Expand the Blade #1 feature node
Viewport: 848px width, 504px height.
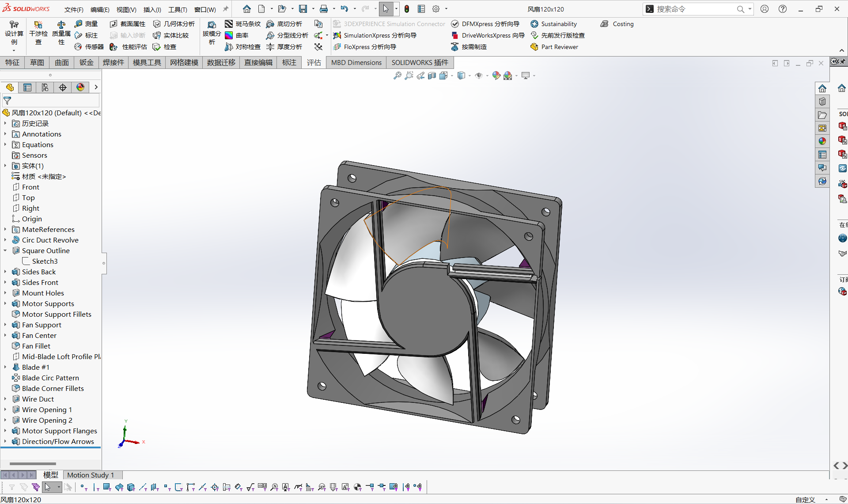coord(5,367)
